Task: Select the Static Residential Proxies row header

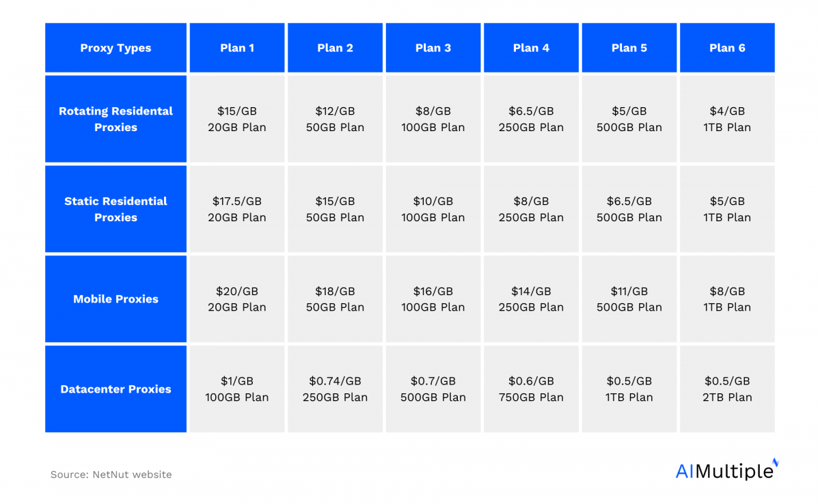Action: [115, 209]
